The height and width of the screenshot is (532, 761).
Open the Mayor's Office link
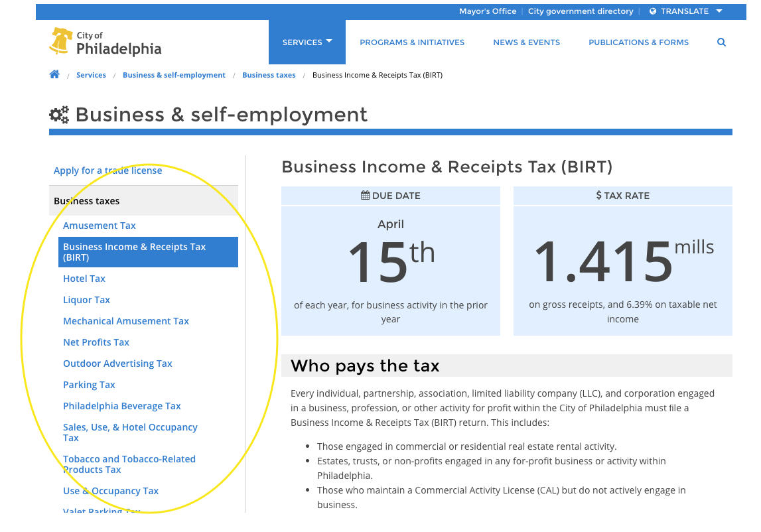[x=488, y=11]
